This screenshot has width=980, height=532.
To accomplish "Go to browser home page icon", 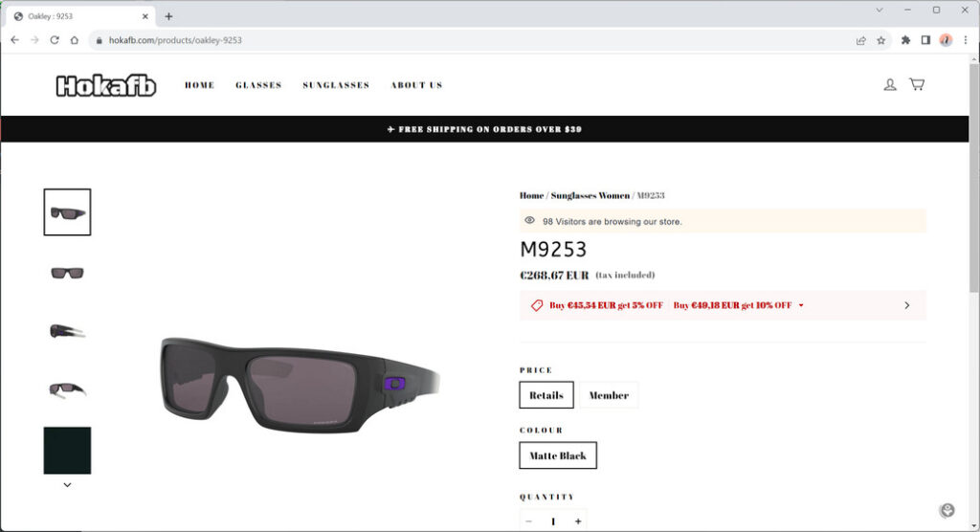I will 75,40.
